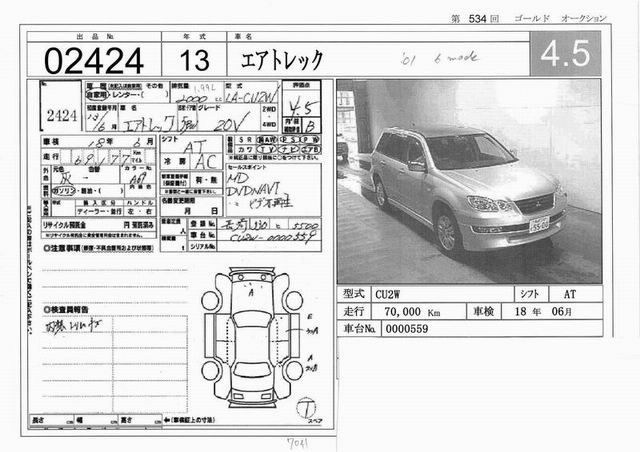
Task: Click the リサイクル預託金 field
Action: click(98, 225)
